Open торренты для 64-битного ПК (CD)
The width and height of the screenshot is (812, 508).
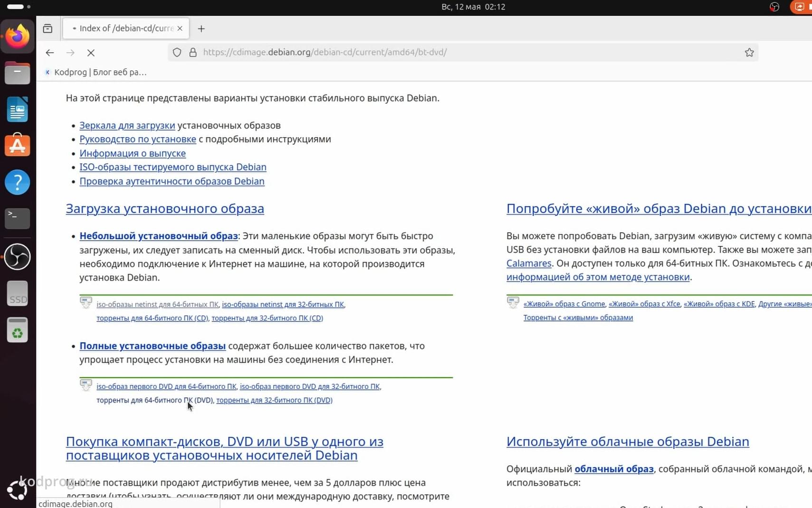[153, 318]
